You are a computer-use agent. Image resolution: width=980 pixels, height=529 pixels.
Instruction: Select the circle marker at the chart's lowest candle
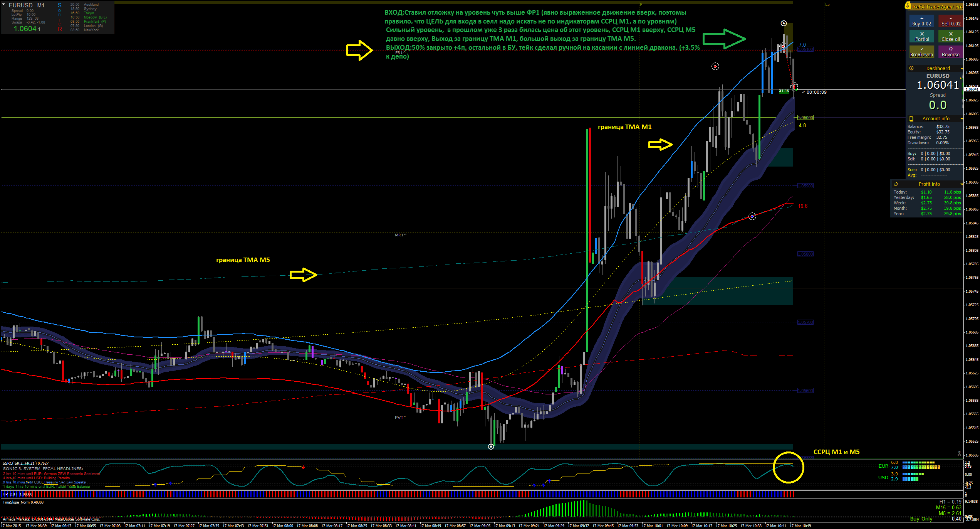pos(491,446)
